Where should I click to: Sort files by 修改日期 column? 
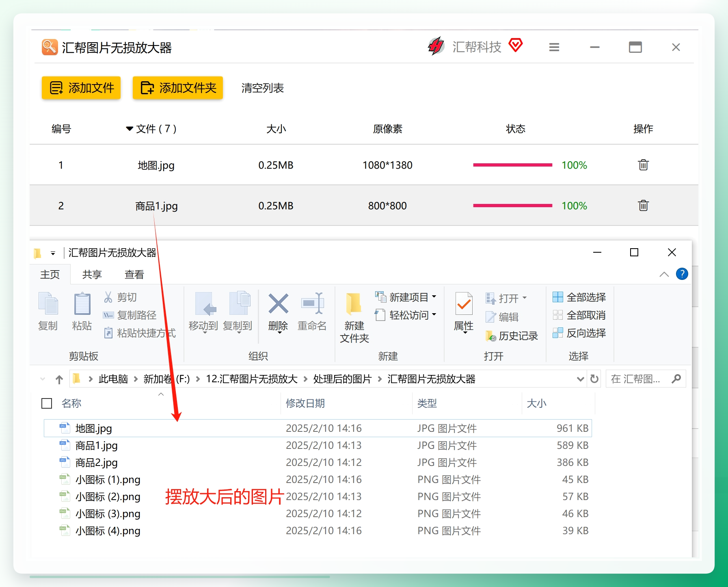point(305,403)
